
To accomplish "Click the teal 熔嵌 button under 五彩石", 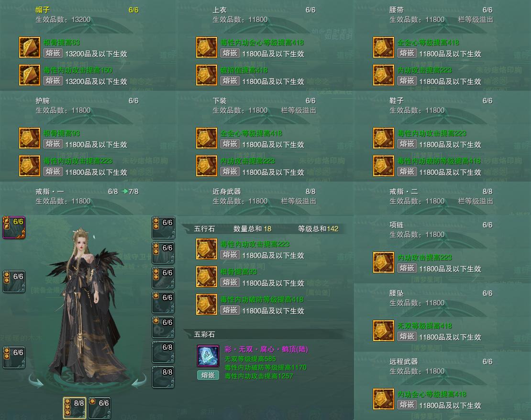I will point(208,375).
